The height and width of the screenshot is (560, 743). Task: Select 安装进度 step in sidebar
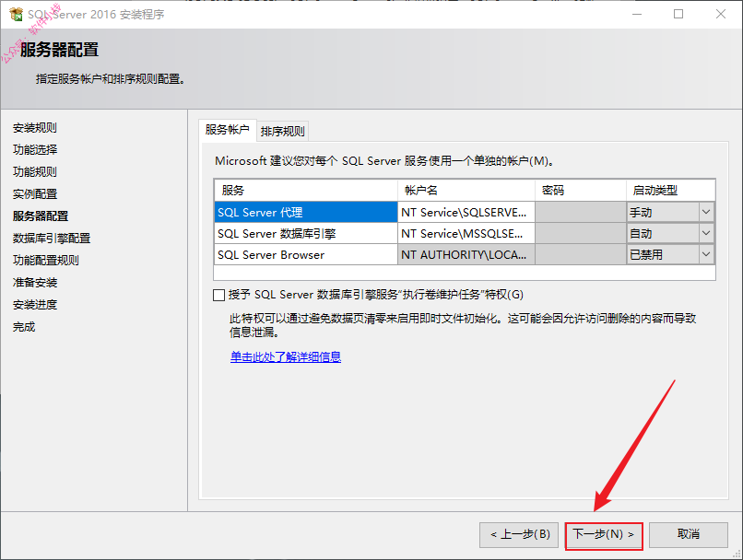pyautogui.click(x=35, y=304)
